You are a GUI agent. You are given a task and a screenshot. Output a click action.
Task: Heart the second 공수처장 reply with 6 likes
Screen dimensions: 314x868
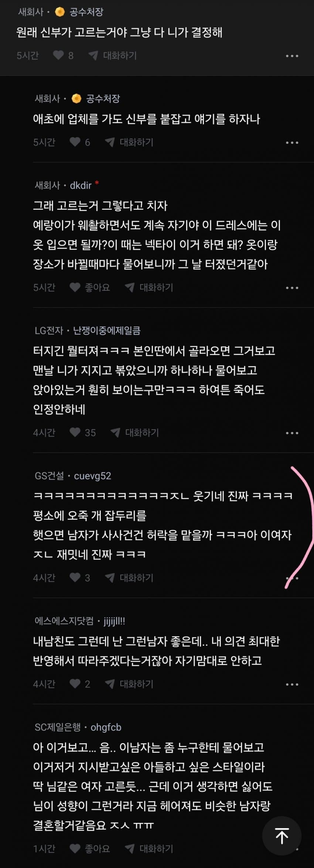(x=75, y=142)
